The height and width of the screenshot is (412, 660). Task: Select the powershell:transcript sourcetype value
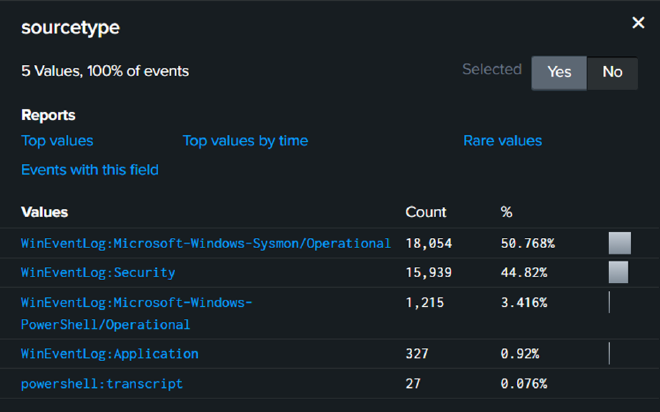pyautogui.click(x=101, y=384)
